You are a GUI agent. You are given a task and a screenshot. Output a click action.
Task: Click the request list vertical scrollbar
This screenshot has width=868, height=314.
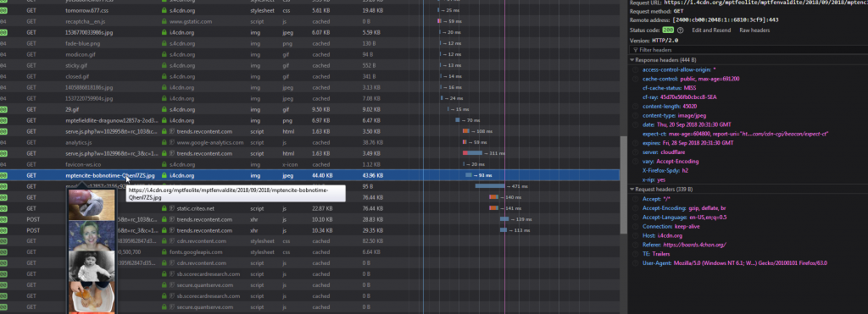(622, 185)
